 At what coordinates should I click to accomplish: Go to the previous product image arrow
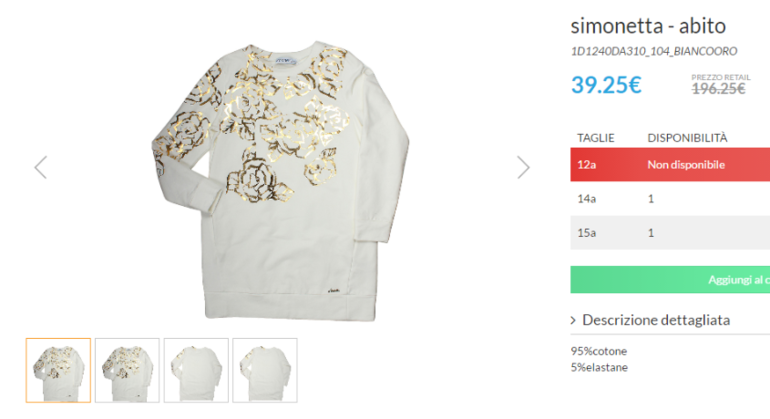pyautogui.click(x=40, y=167)
